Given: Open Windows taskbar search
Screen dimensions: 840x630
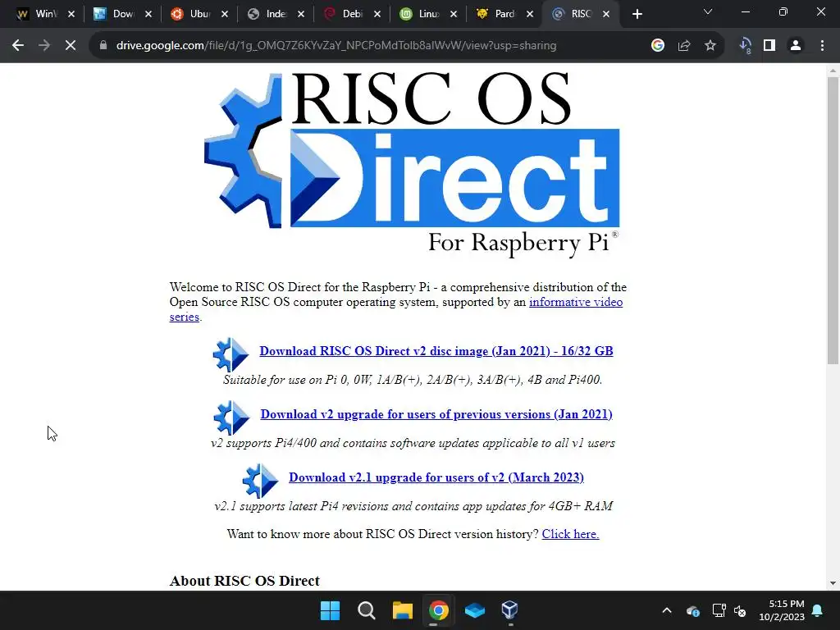Looking at the screenshot, I should coord(367,610).
